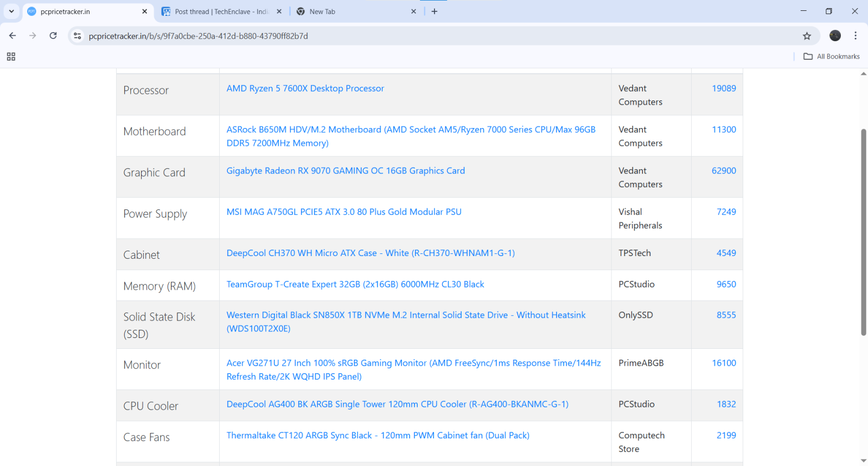Open the All Bookmarks folder
This screenshot has height=466, width=868.
pyautogui.click(x=832, y=56)
